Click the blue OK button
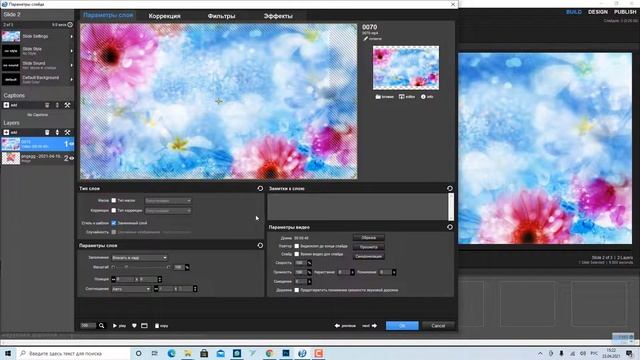The width and height of the screenshot is (640, 360). coord(402,325)
